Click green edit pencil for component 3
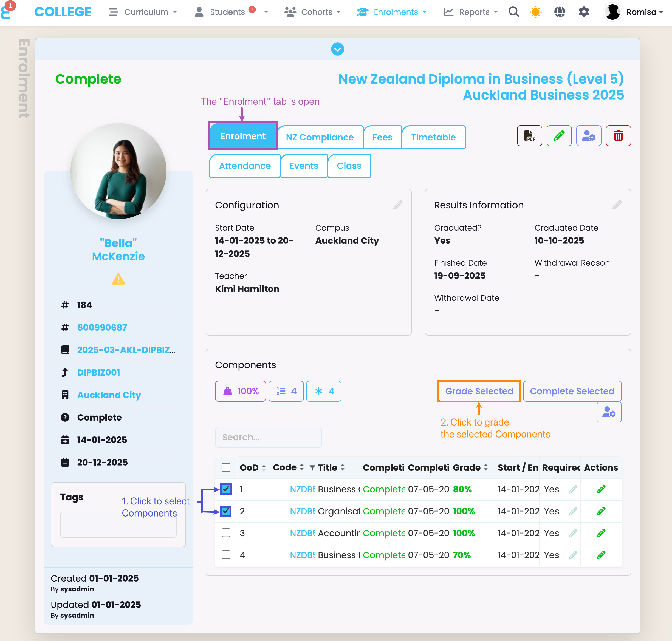 pyautogui.click(x=601, y=533)
